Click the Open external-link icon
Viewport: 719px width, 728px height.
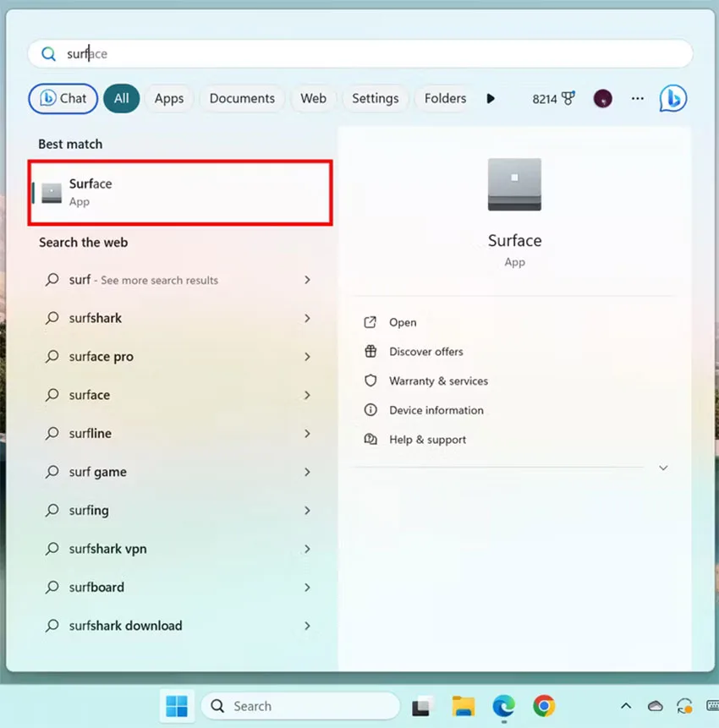click(370, 322)
